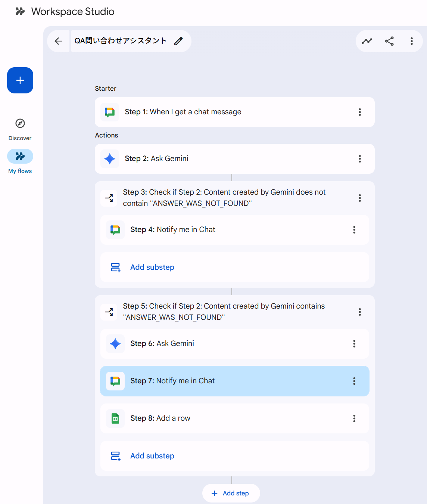The width and height of the screenshot is (427, 504).
Task: Open the Step 7 Notify me options menu
Action: [x=354, y=381]
